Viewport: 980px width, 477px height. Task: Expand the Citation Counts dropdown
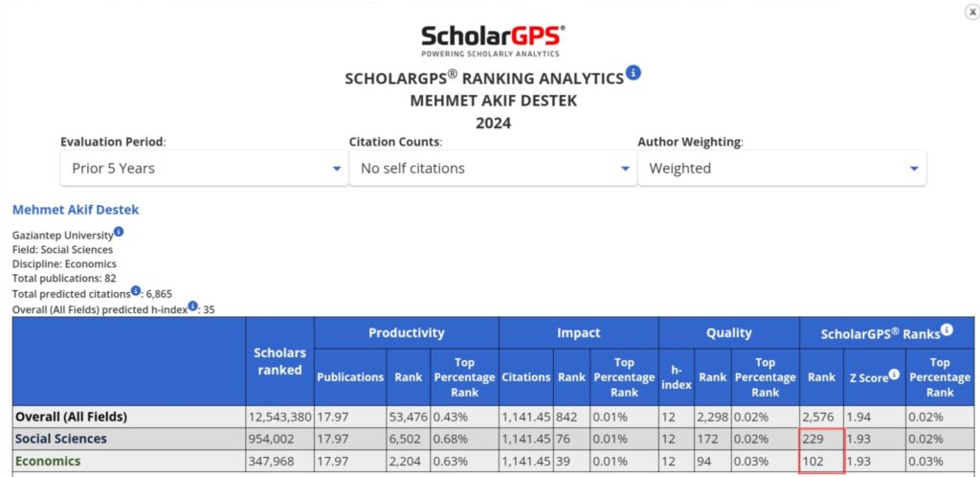click(x=492, y=168)
